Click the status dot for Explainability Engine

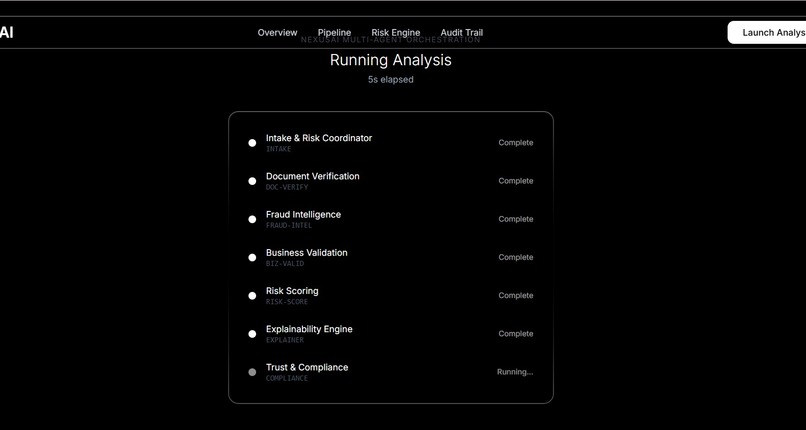pos(252,334)
